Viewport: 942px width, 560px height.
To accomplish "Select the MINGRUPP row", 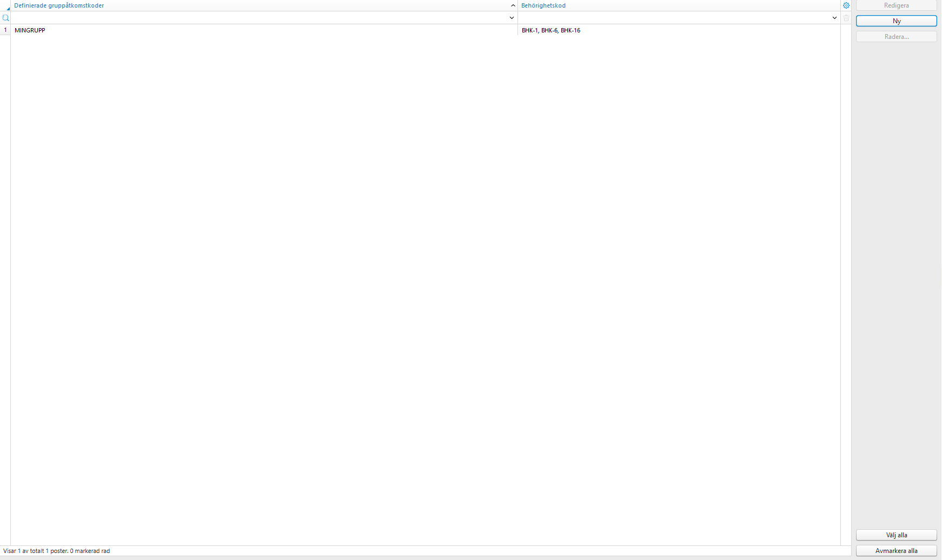I will (x=29, y=30).
